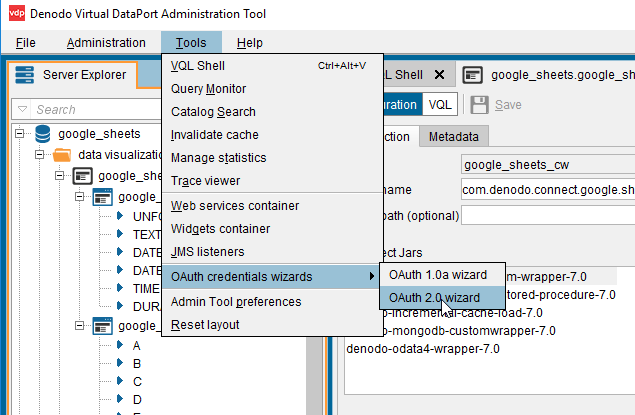
Task: Click the empty classpath (optional) field
Action: click(x=548, y=215)
